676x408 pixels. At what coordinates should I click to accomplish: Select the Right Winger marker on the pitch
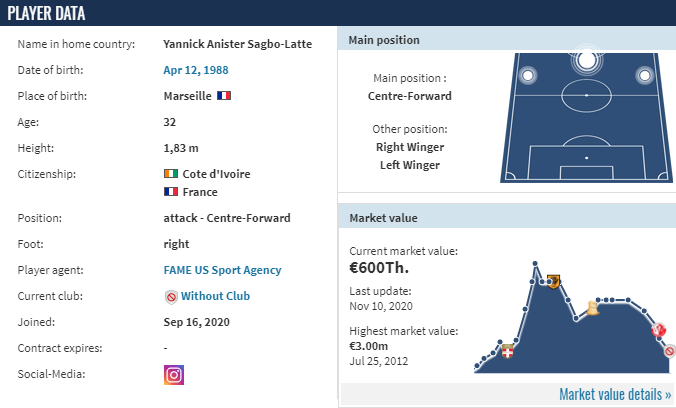645,75
